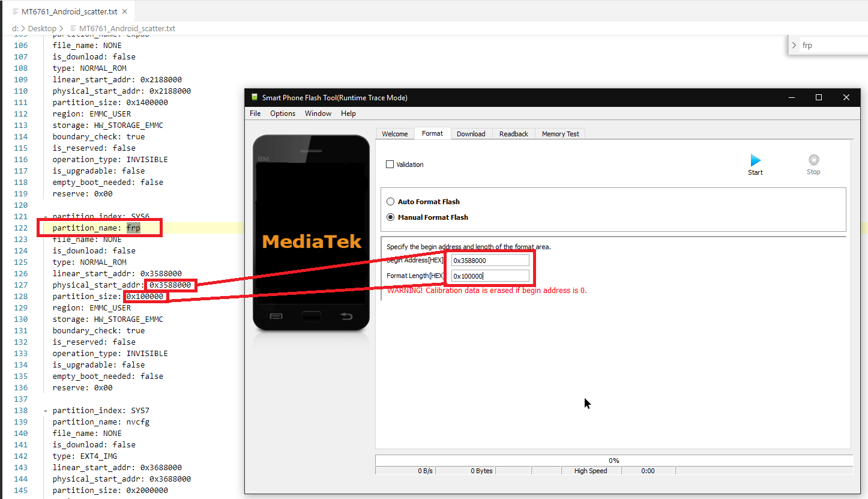Switch to the Format tab
868x499 pixels.
(432, 133)
